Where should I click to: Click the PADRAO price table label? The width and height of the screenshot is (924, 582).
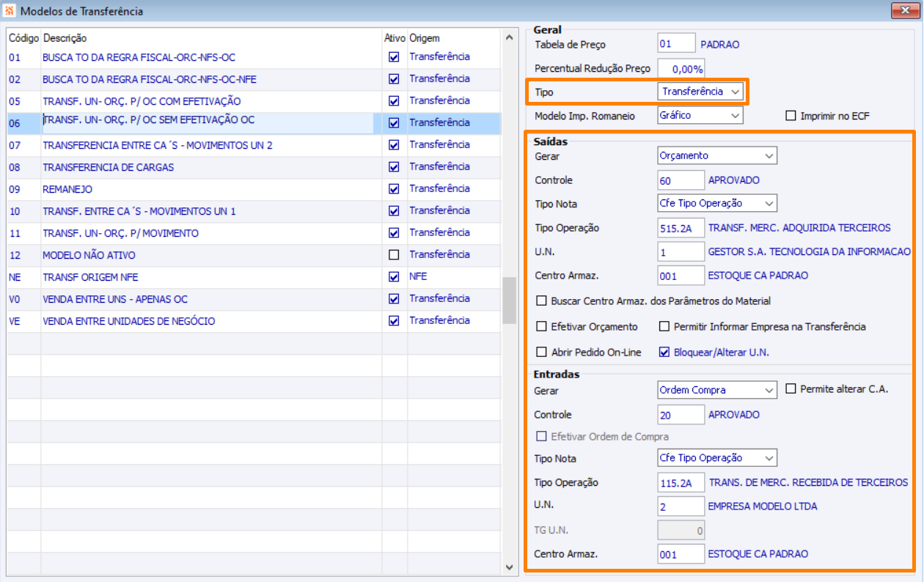tap(720, 45)
